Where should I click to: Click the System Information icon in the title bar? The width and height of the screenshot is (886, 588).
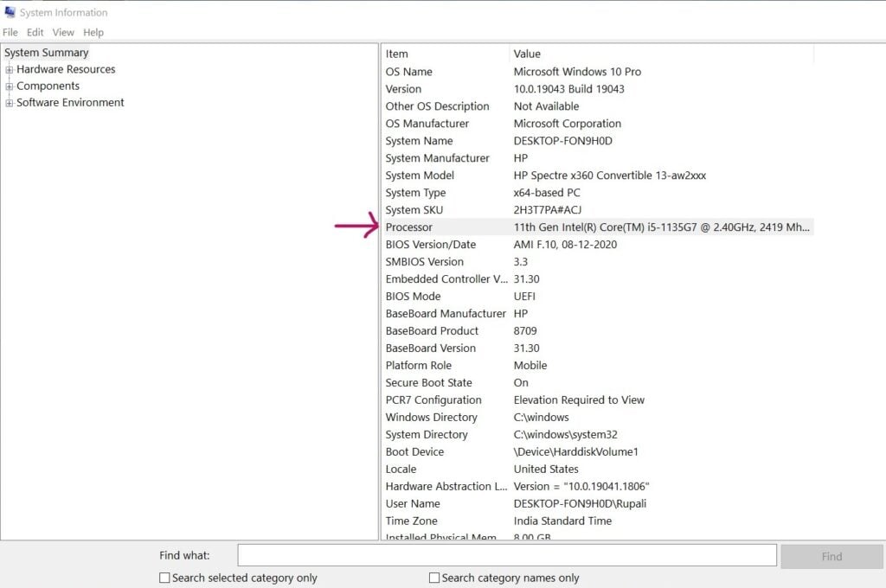coord(10,11)
